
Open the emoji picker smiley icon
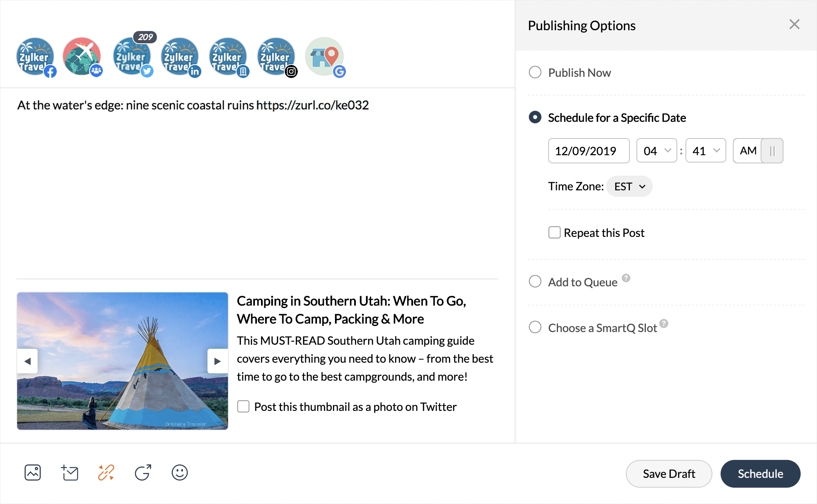tap(180, 473)
